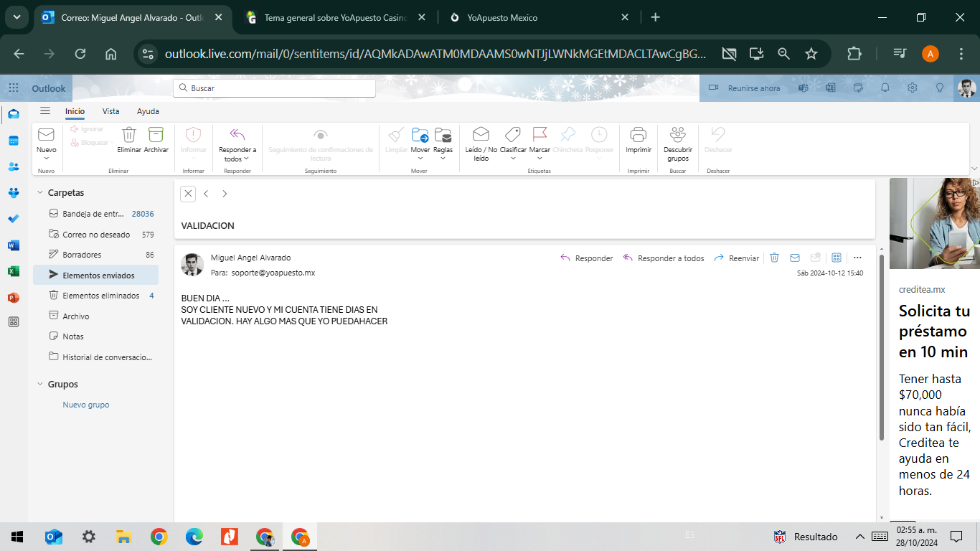Viewport: 980px width, 551px height.
Task: Open the Outlook app launcher grid
Action: 14,88
